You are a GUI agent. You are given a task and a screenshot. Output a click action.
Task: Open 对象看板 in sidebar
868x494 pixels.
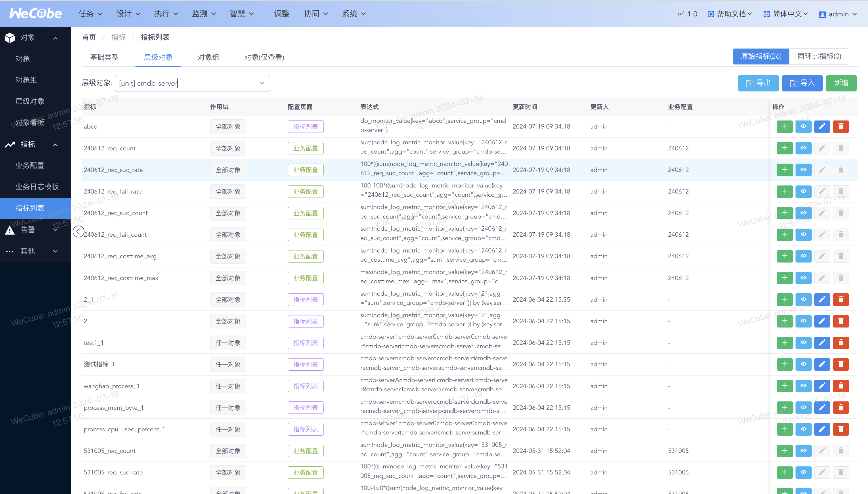pyautogui.click(x=30, y=122)
